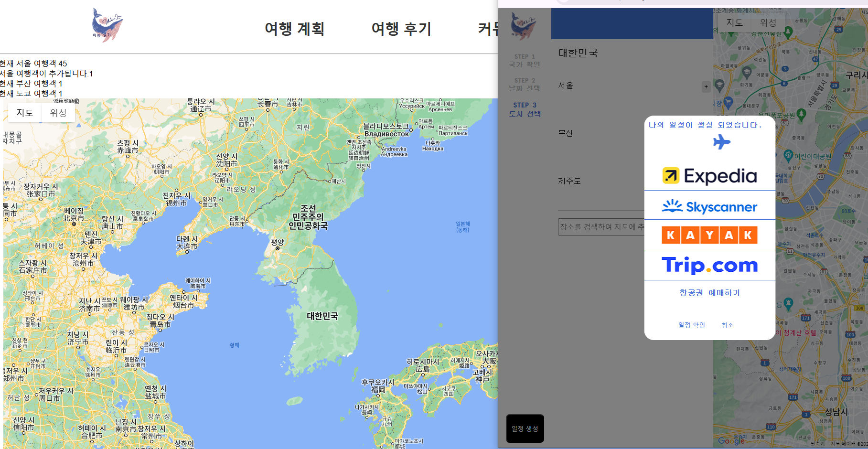This screenshot has height=449, width=868.
Task: Click the place search input field
Action: tap(601, 227)
